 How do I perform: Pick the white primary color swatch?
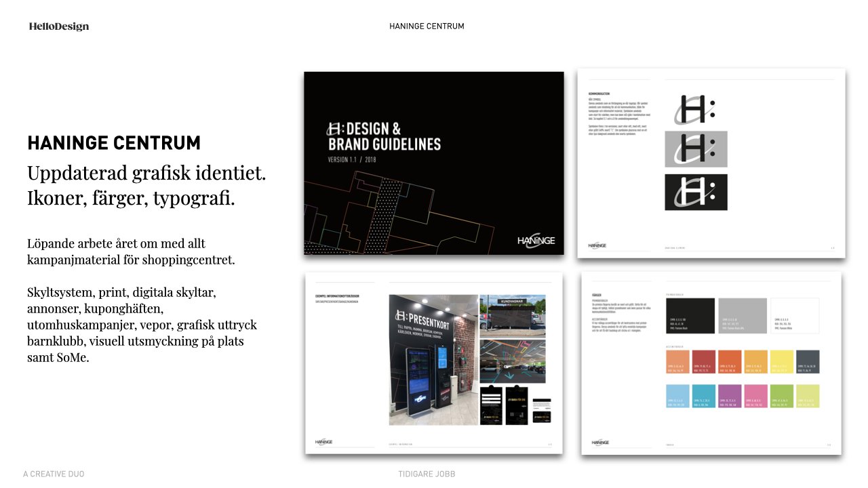795,316
